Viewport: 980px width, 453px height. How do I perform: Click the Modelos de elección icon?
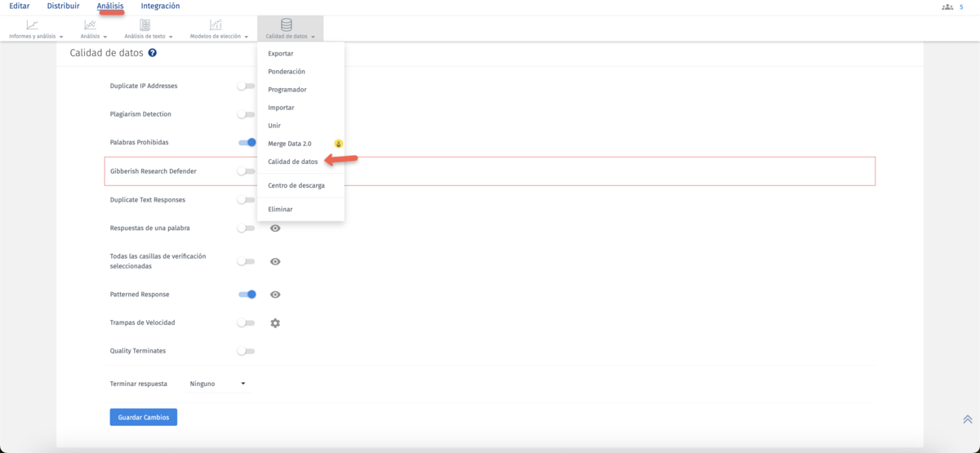click(x=216, y=25)
